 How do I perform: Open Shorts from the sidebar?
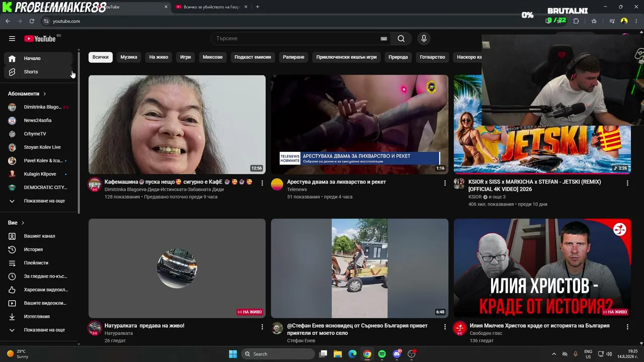coord(38,72)
